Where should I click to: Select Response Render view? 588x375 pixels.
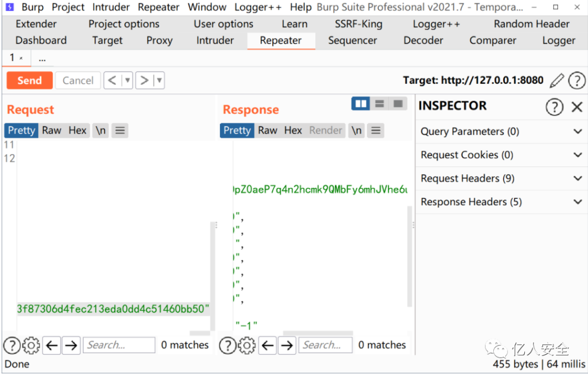click(x=326, y=131)
